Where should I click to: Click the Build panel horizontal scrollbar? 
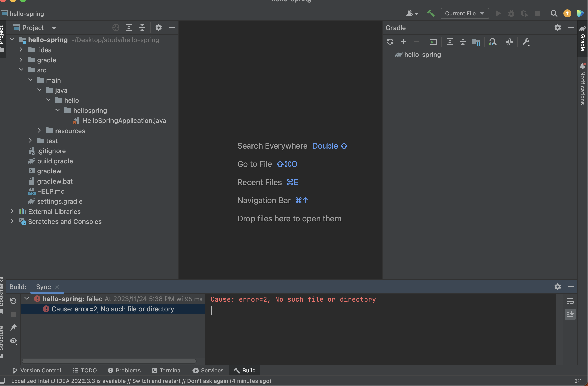(109, 361)
